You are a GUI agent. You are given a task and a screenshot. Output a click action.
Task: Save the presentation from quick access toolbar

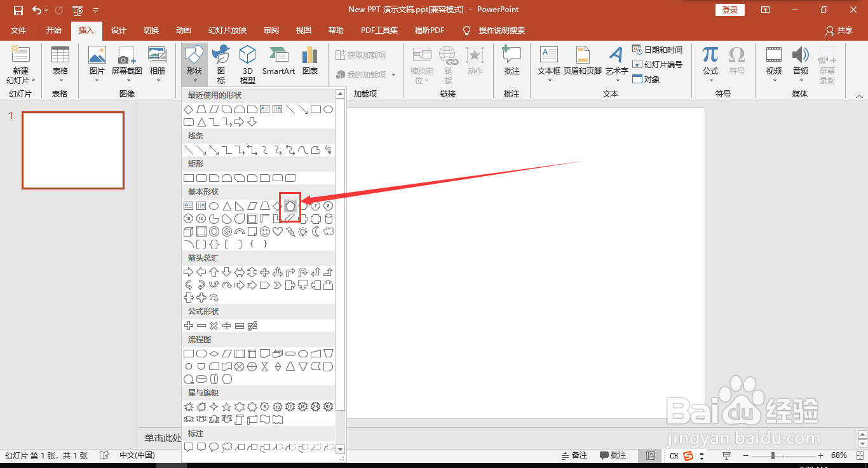tap(18, 10)
